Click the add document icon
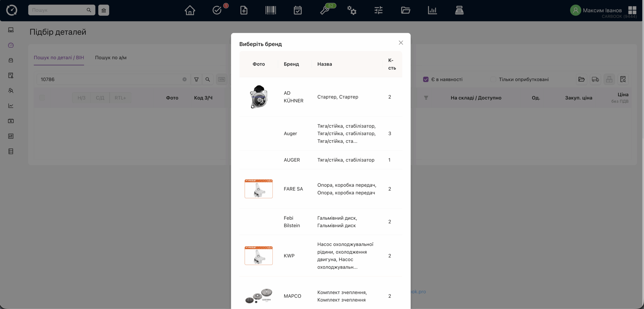The height and width of the screenshot is (309, 644). (x=244, y=10)
